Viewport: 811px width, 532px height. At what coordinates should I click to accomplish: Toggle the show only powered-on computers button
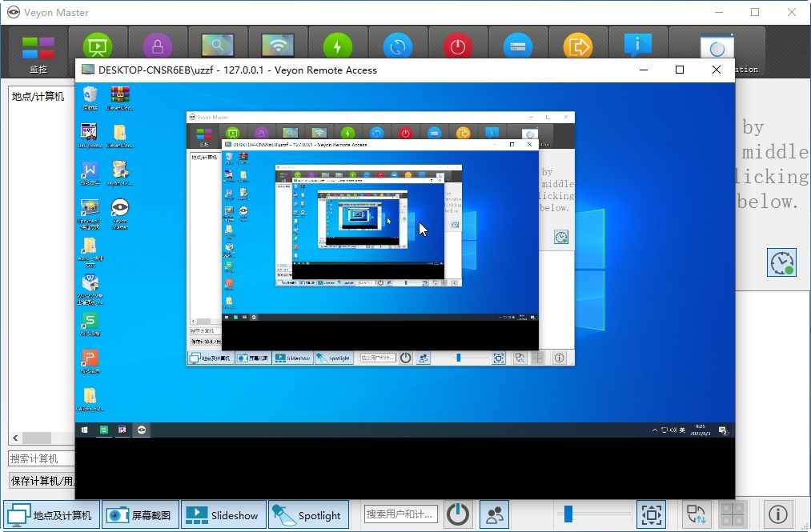458,514
